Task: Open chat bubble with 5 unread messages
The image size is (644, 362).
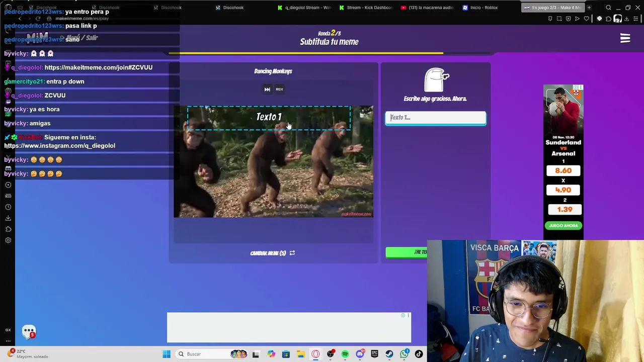Action: tap(29, 332)
